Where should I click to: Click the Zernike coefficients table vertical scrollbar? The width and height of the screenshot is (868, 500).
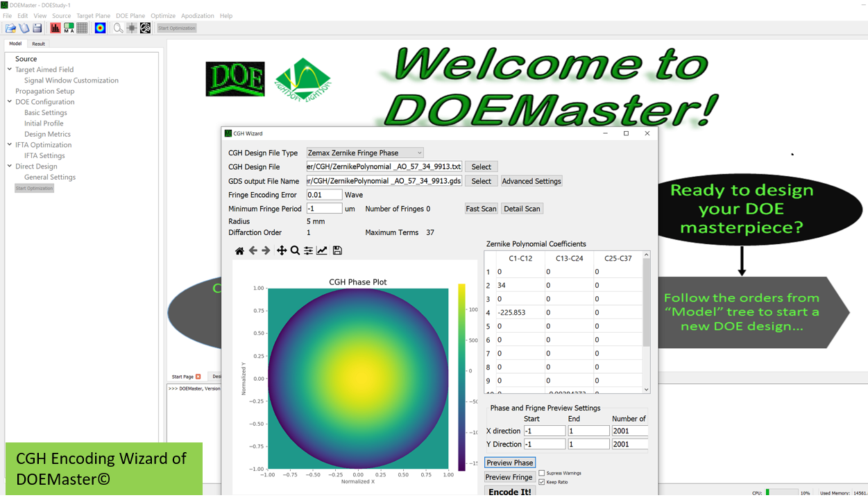coord(646,305)
